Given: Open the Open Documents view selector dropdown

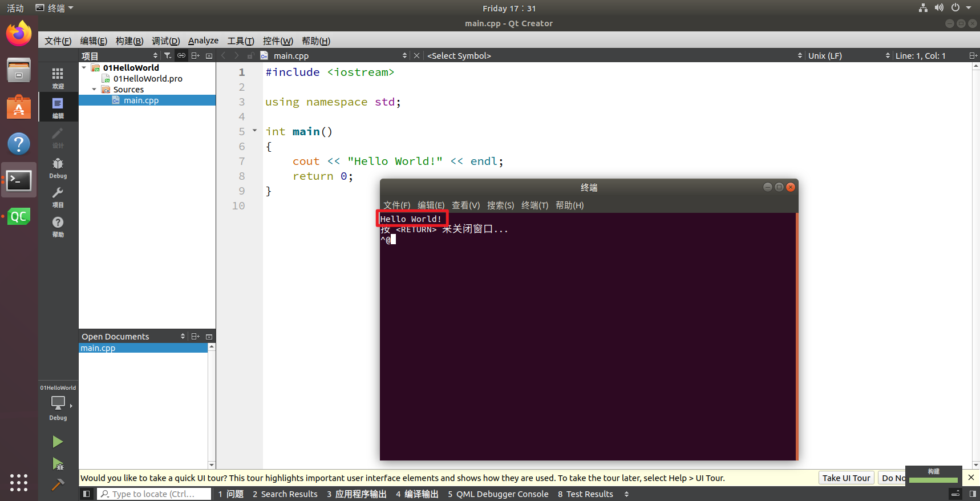Looking at the screenshot, I should (133, 336).
